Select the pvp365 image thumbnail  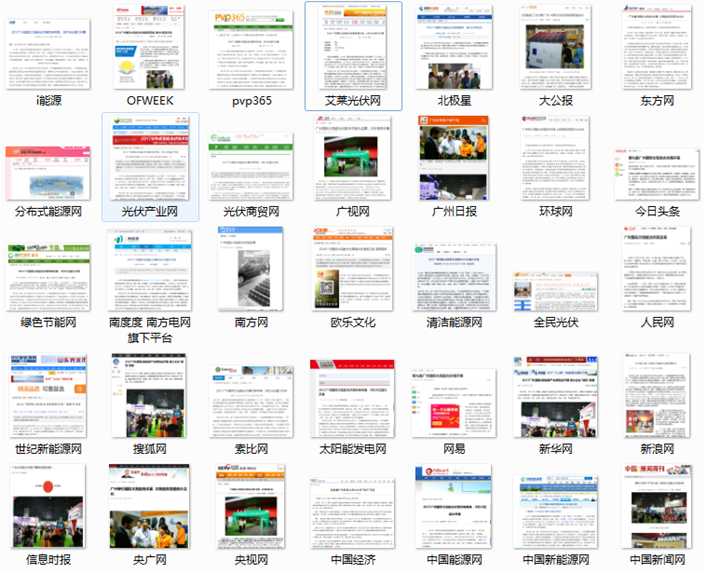pos(251,47)
